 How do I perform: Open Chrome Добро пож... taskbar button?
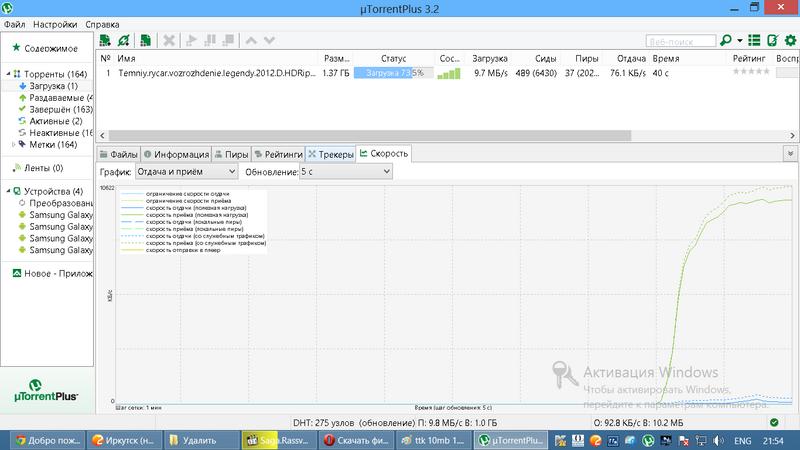point(48,440)
